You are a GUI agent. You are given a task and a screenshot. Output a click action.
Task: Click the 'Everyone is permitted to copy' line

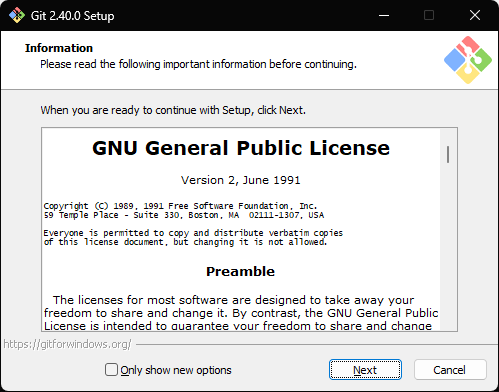coord(193,233)
